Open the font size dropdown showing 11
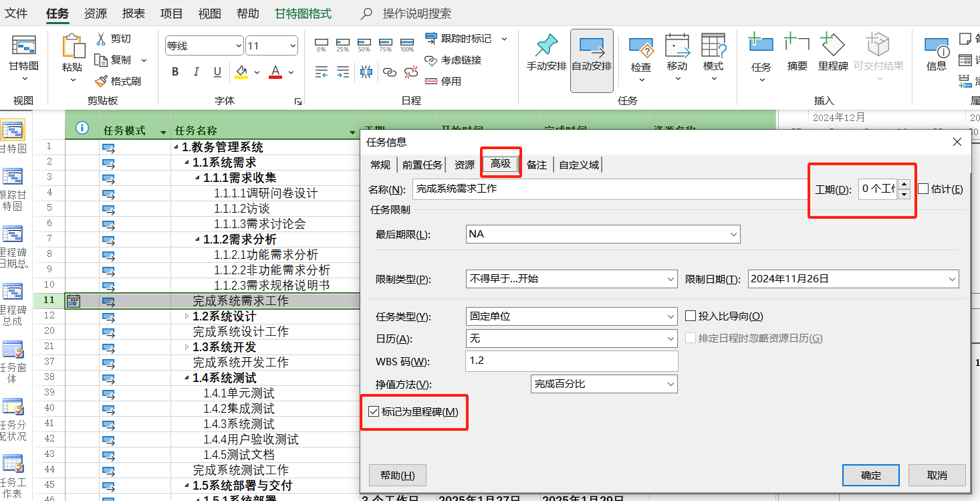This screenshot has width=980, height=501. pos(292,45)
